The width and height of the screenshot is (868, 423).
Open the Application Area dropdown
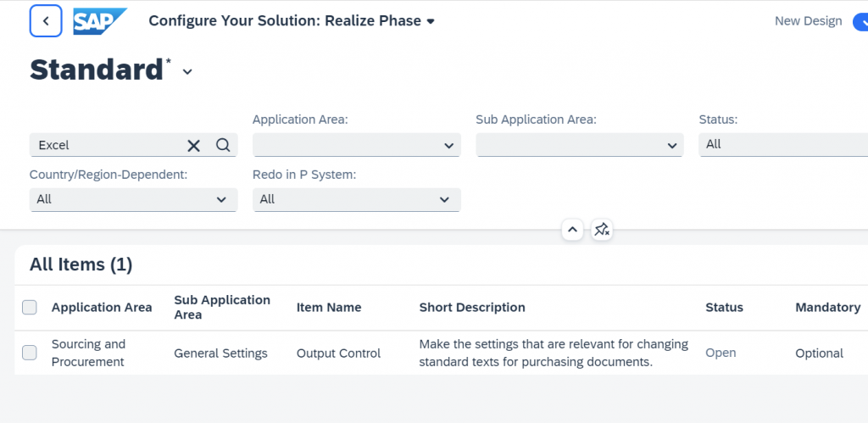[x=357, y=145]
